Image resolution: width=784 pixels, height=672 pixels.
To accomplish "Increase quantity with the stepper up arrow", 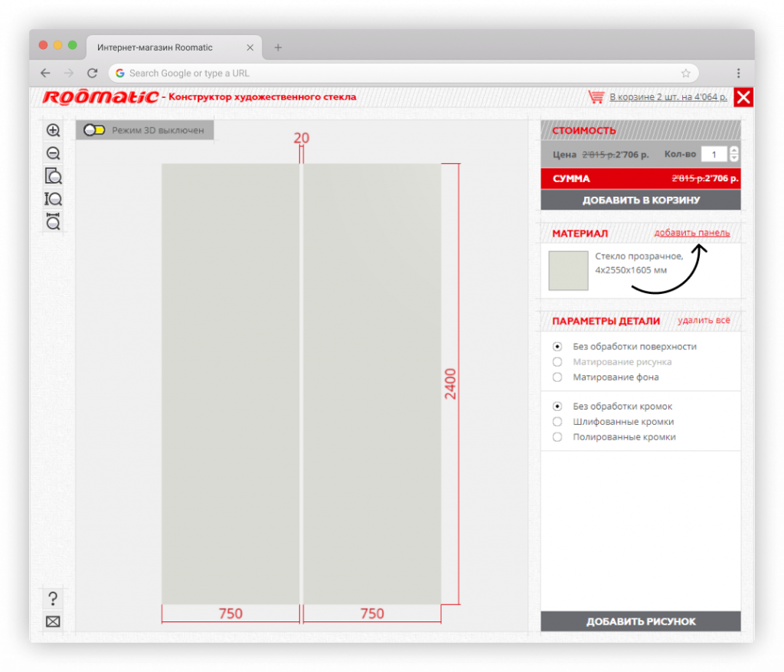I will click(734, 151).
